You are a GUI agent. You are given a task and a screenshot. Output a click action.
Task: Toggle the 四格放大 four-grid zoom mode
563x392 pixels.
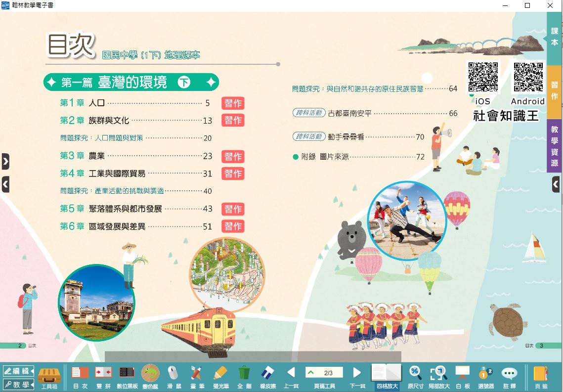pyautogui.click(x=387, y=377)
